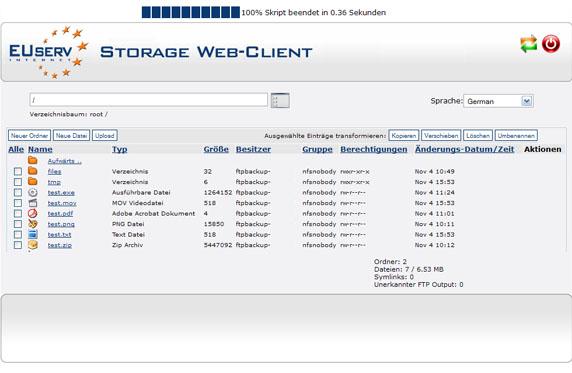Viewport: 572px width, 373px height.
Task: Click the test.zip archive file icon
Action: coord(33,245)
